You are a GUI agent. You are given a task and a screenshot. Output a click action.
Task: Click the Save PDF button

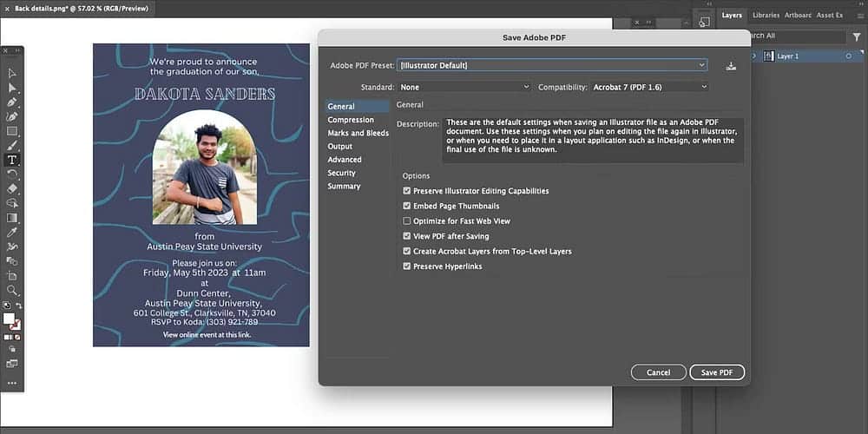tap(717, 372)
